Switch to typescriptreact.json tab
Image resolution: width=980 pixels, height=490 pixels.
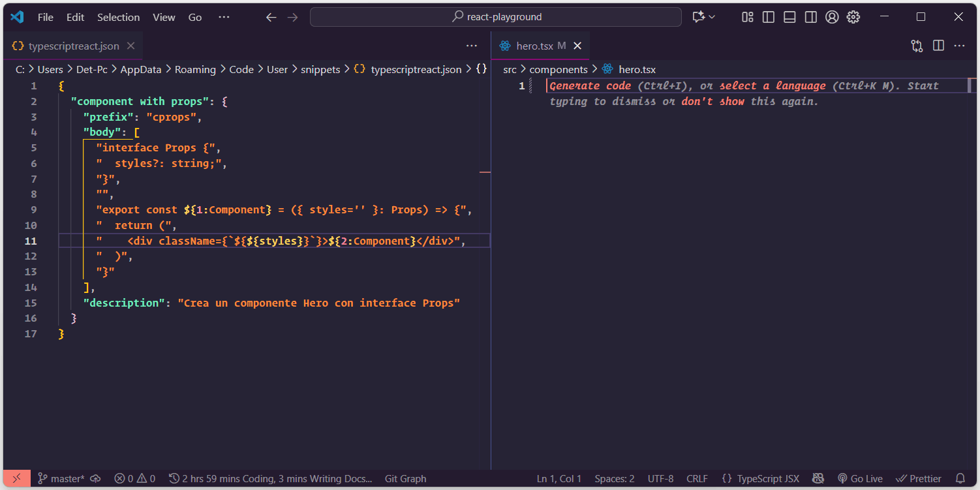click(74, 46)
